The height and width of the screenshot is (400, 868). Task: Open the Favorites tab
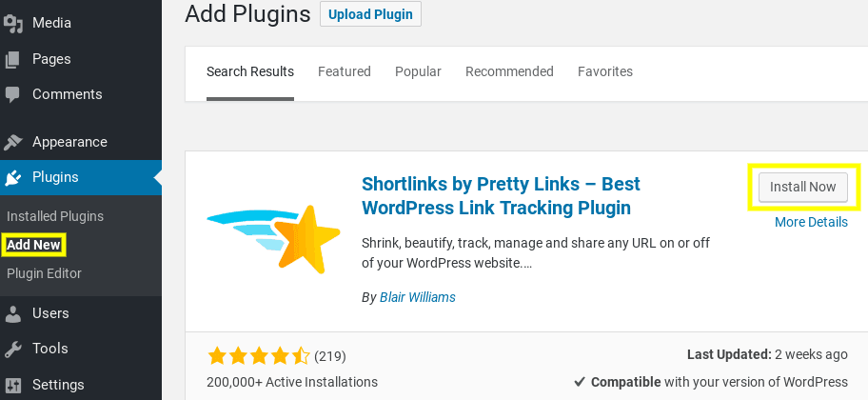tap(605, 71)
